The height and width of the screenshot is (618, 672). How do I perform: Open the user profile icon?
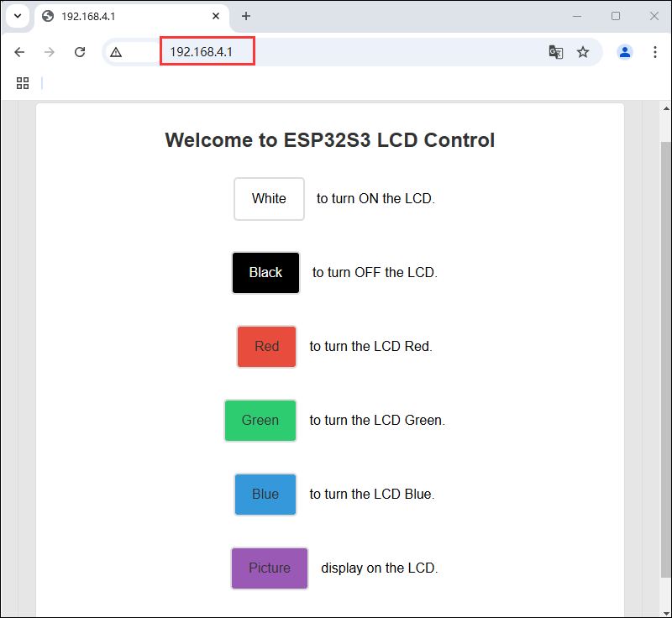point(625,52)
